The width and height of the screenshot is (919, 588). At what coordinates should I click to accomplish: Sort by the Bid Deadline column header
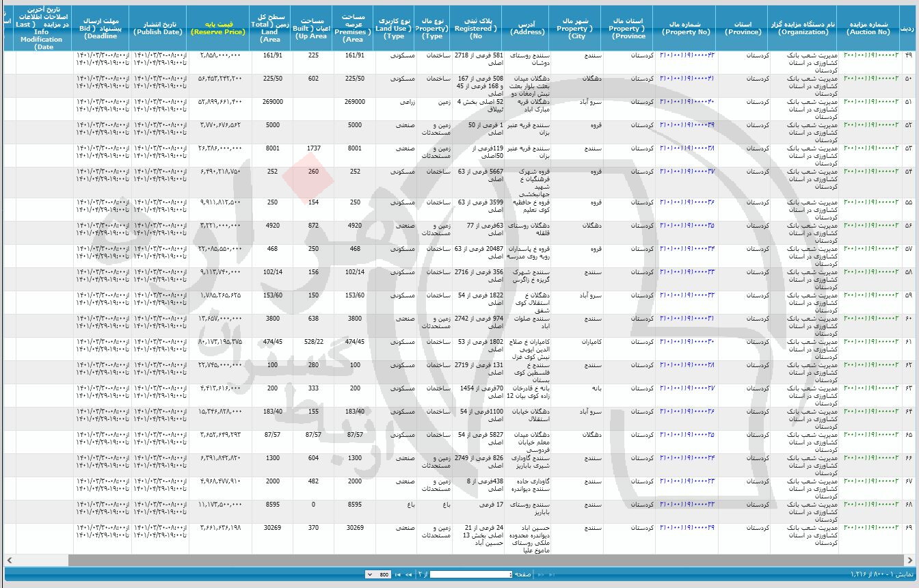[x=101, y=27]
